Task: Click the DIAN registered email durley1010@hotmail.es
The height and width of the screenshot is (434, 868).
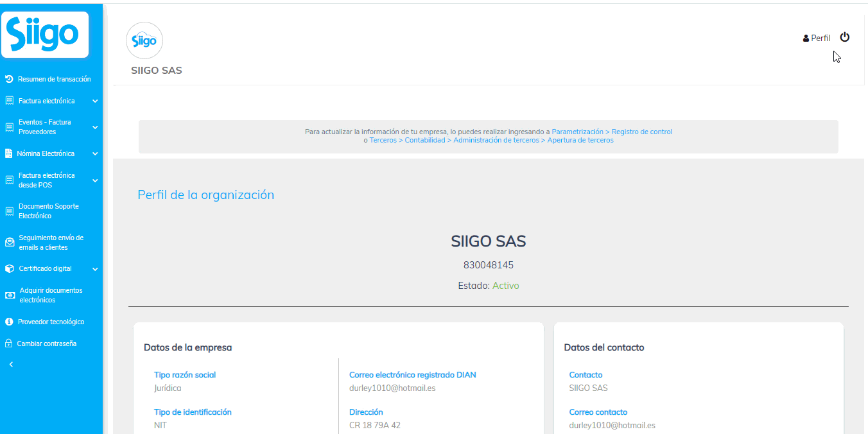Action: tap(392, 388)
